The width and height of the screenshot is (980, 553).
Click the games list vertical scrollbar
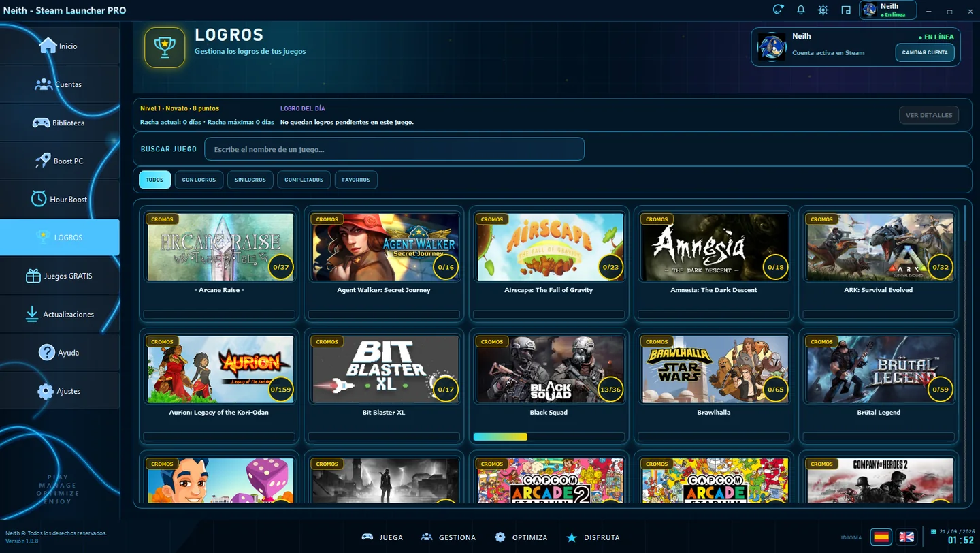(x=965, y=354)
